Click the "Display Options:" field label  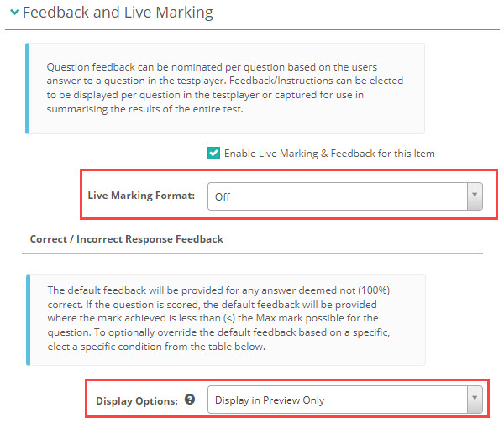pyautogui.click(x=137, y=400)
